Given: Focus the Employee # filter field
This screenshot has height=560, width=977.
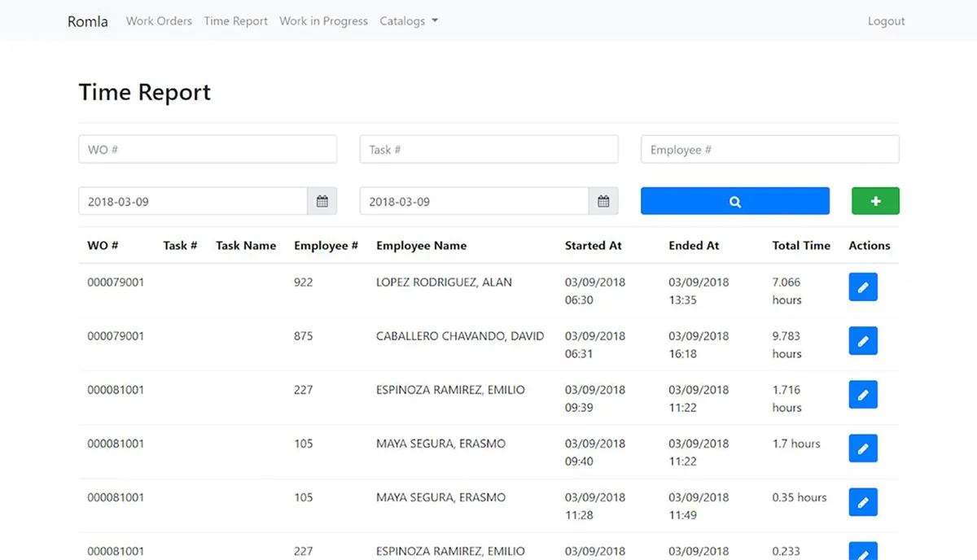Looking at the screenshot, I should coord(770,150).
